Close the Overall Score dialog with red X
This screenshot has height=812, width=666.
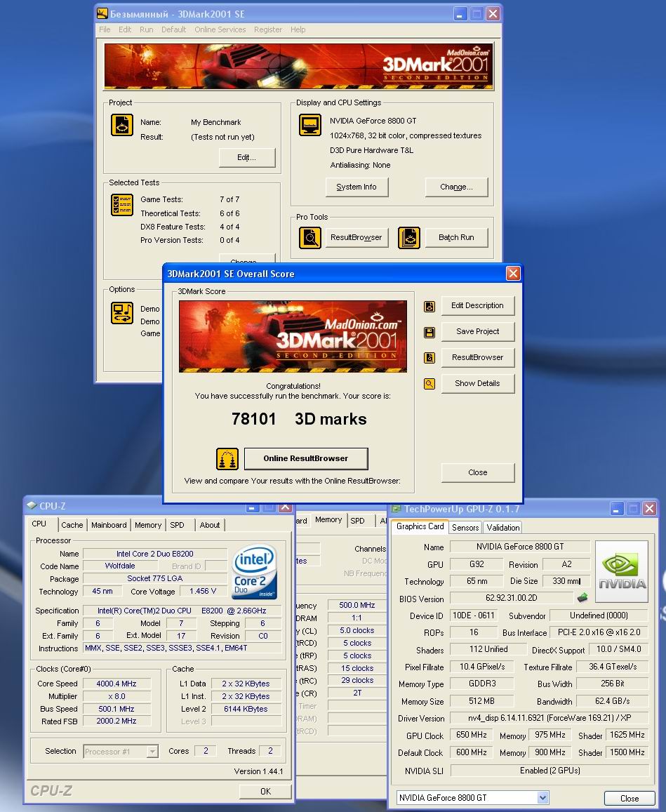[x=513, y=274]
